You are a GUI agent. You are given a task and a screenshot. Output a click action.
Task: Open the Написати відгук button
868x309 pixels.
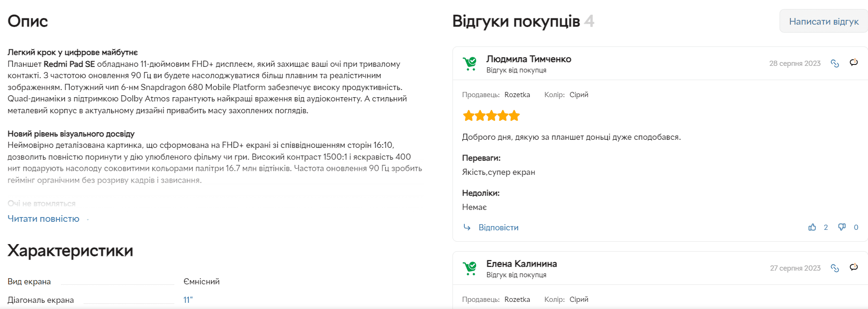pyautogui.click(x=824, y=21)
